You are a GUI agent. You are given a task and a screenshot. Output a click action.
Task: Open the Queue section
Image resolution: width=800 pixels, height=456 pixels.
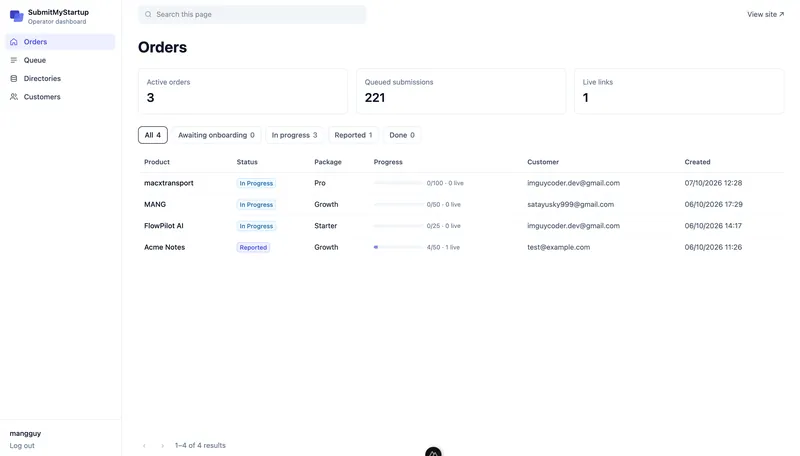60,60
